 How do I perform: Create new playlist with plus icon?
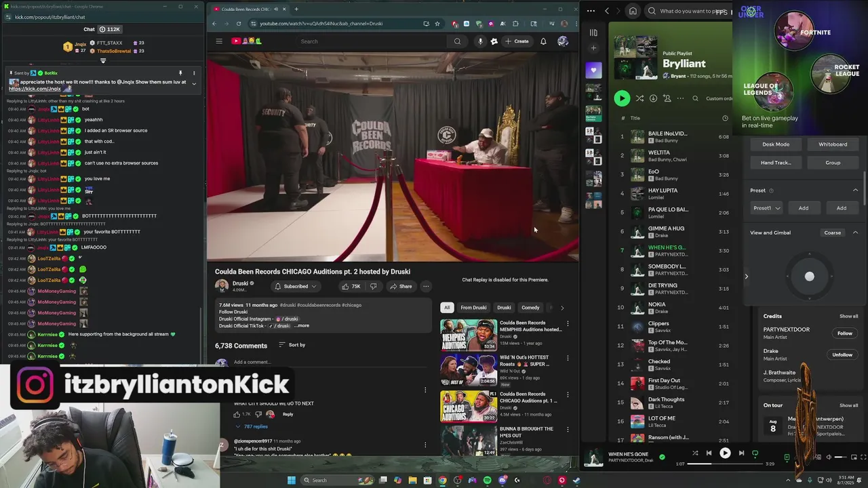click(x=593, y=48)
